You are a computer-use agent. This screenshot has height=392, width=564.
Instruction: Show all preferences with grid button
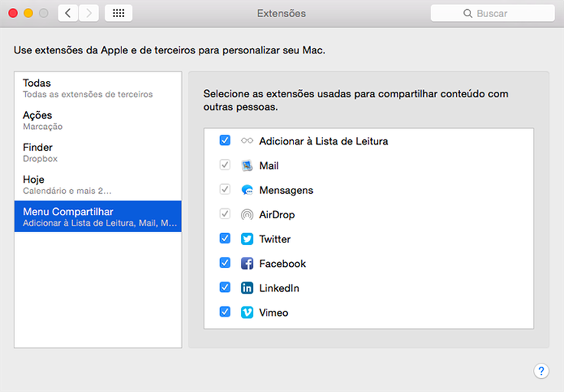click(x=119, y=13)
